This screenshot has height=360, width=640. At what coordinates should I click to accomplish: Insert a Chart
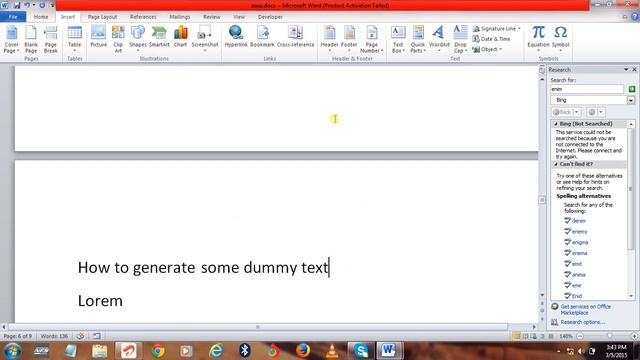[x=180, y=37]
